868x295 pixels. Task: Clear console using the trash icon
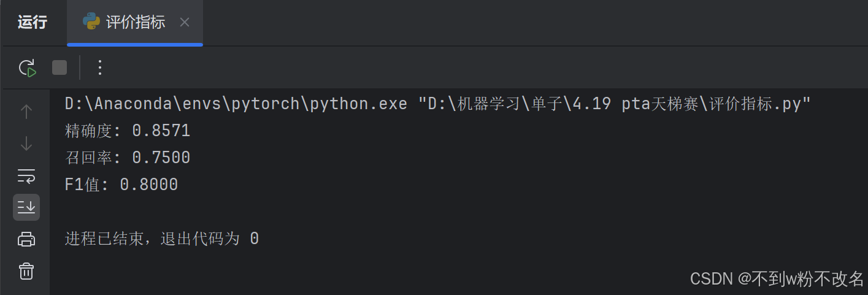click(x=26, y=270)
